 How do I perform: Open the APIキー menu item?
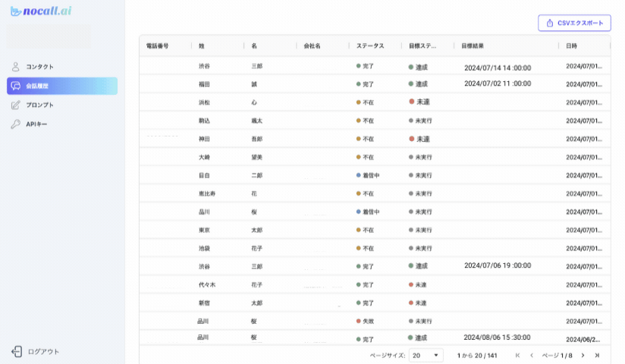(x=36, y=124)
